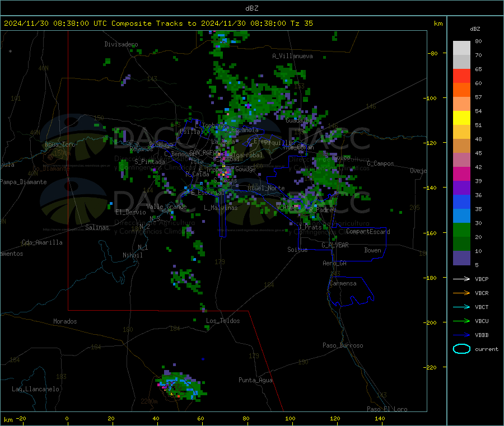Select the 20 dBZ green swatch
The image size is (504, 426).
click(461, 230)
